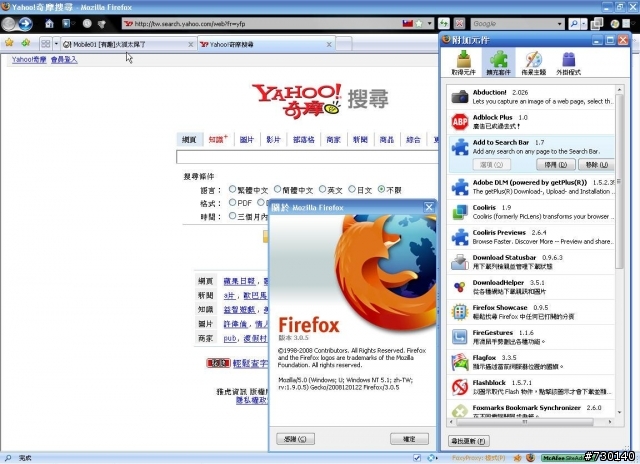Select the FireGestures icon
640x464 pixels.
coord(460,337)
